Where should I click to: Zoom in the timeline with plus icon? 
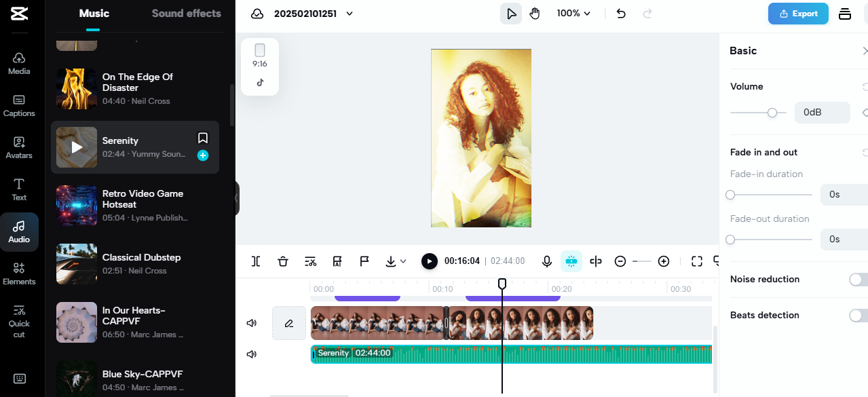click(664, 261)
